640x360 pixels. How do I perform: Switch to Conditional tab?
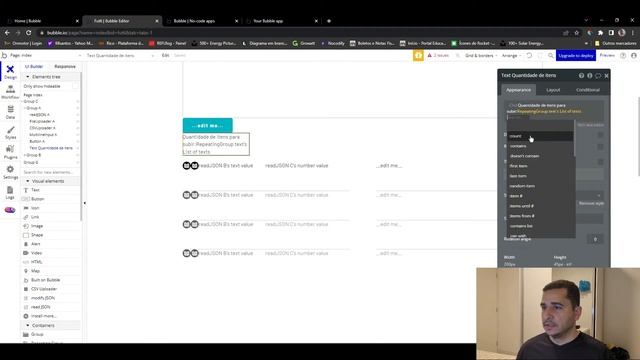coord(588,90)
